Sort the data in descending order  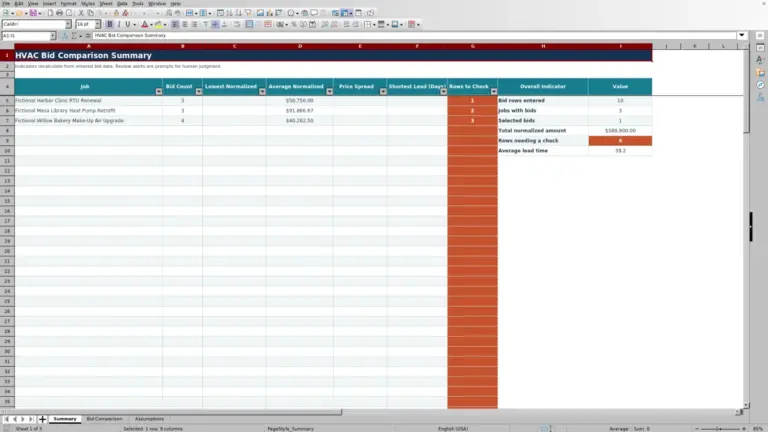point(239,13)
